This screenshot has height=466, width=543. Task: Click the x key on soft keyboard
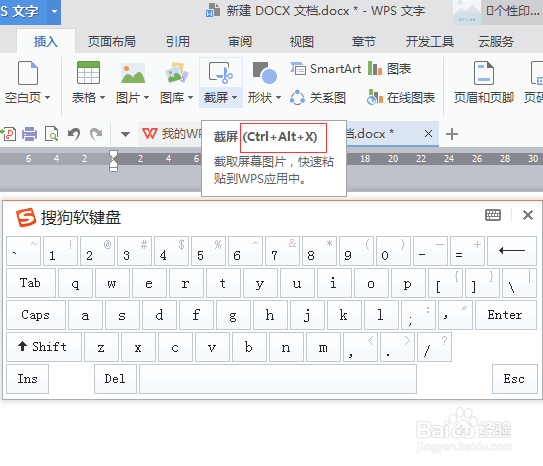click(x=138, y=347)
